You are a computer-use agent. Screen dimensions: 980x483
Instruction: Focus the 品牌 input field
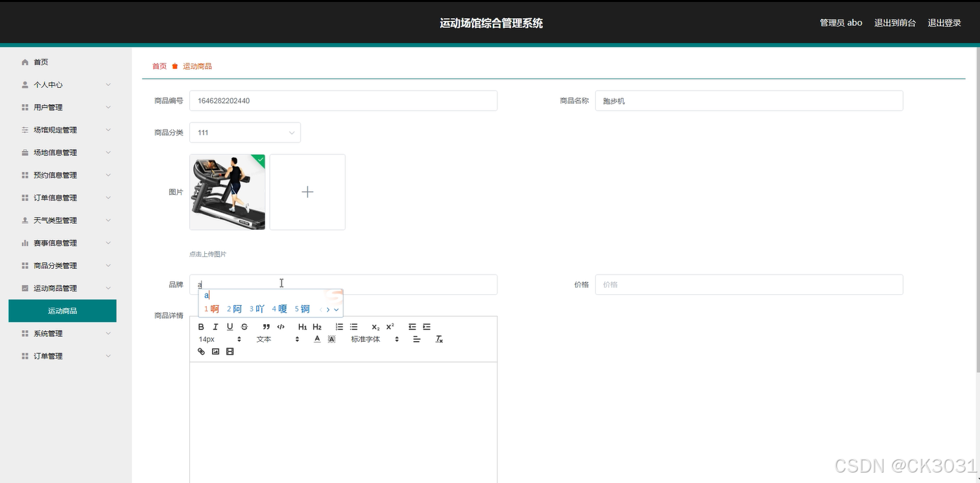pyautogui.click(x=343, y=284)
